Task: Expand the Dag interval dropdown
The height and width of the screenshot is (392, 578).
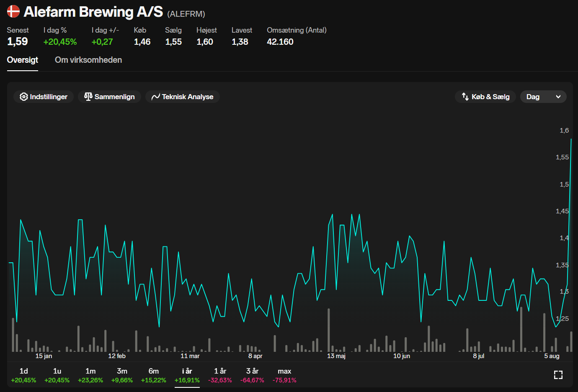Action: pos(543,97)
